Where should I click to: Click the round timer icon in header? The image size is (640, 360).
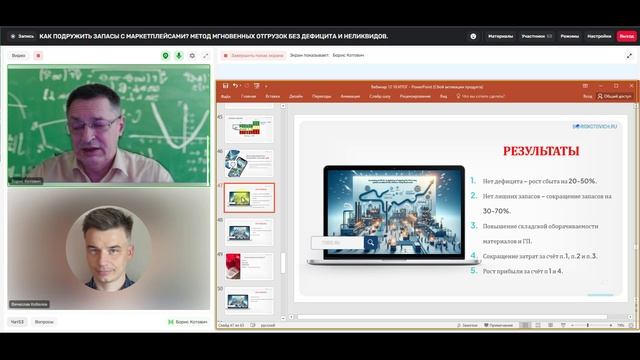pyautogui.click(x=473, y=36)
